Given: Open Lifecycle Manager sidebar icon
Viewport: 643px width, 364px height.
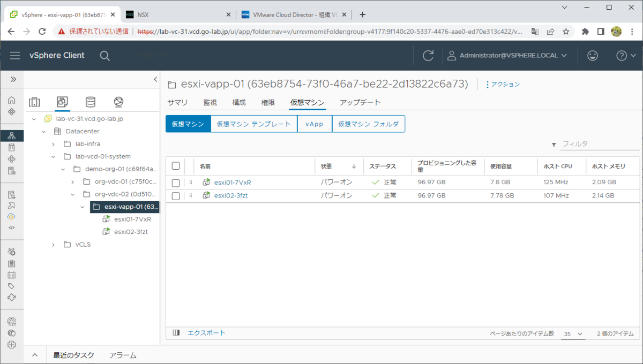Looking at the screenshot, I should 12,297.
